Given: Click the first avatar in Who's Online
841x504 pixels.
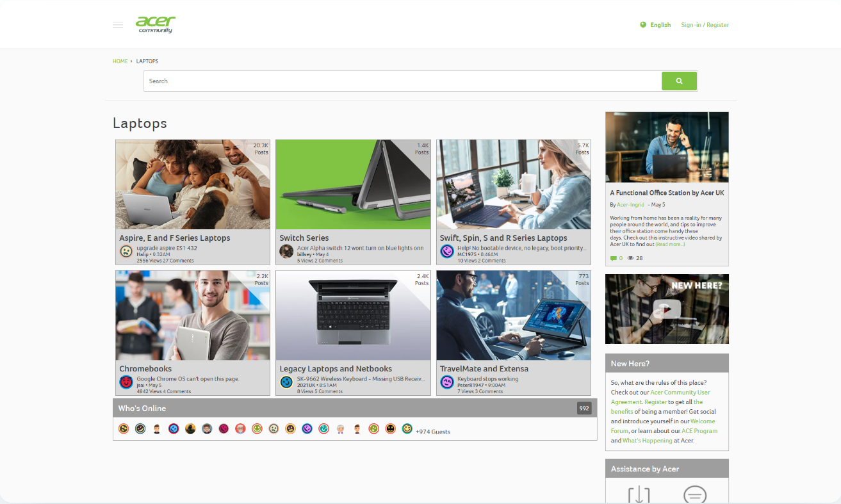Looking at the screenshot, I should point(124,428).
